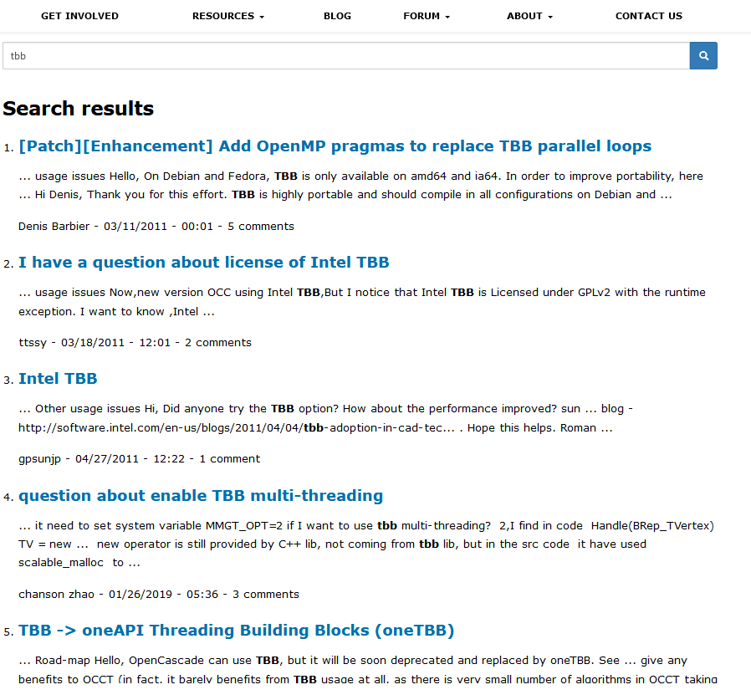Click the magnifier search button
The height and width of the screenshot is (700, 751).
(x=703, y=56)
